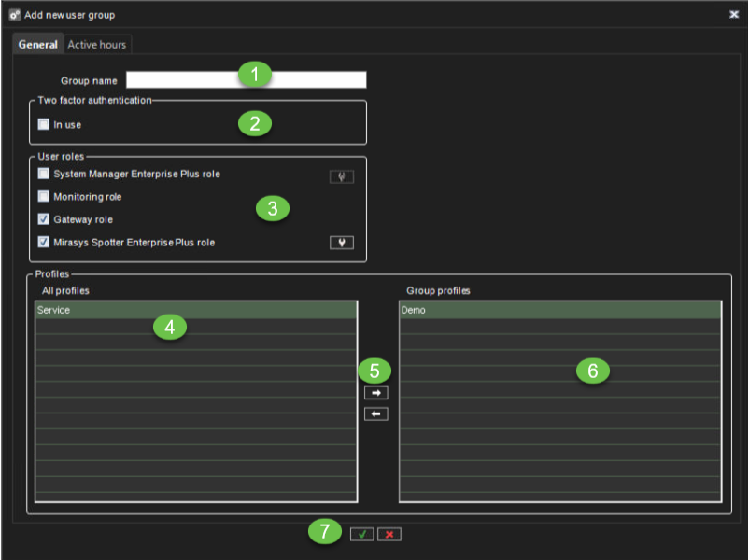Check System Manager Enterprise Plus role

point(43,174)
